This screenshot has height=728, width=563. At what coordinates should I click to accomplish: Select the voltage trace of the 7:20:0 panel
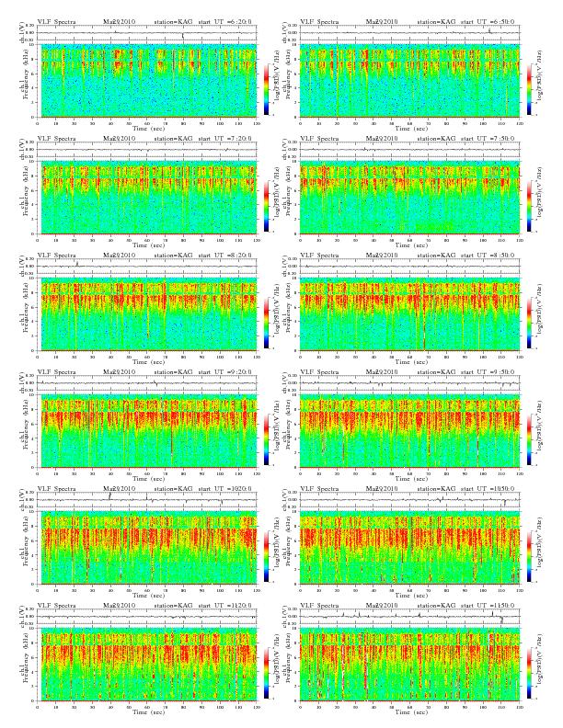coord(147,150)
